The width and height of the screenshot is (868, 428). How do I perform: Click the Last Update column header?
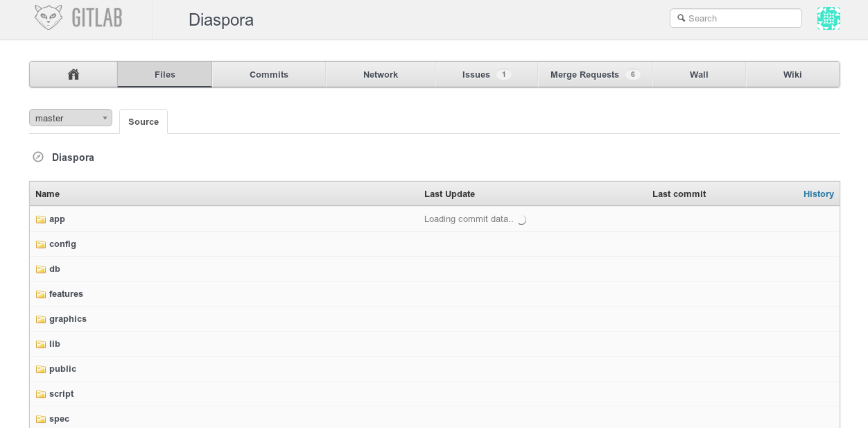pyautogui.click(x=449, y=194)
